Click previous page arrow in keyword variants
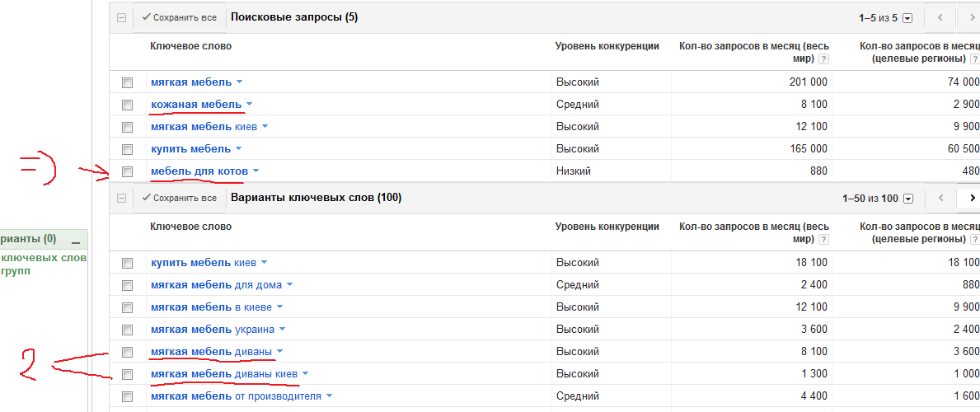 [939, 198]
